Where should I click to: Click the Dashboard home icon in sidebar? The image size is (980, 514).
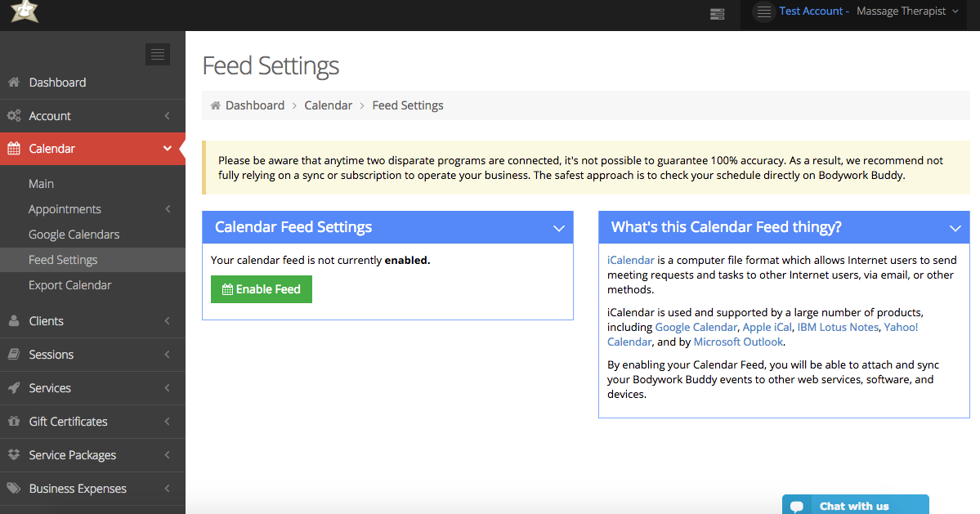[x=13, y=83]
